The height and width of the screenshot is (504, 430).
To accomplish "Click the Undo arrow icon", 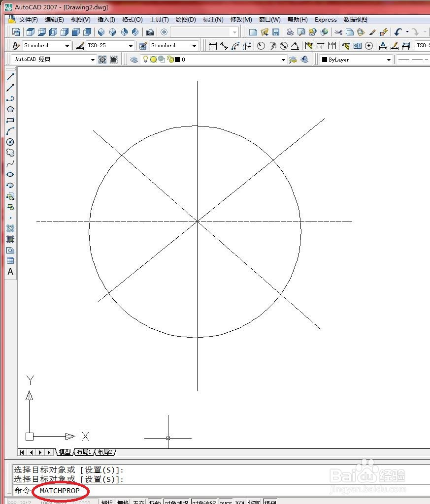I will [398, 32].
